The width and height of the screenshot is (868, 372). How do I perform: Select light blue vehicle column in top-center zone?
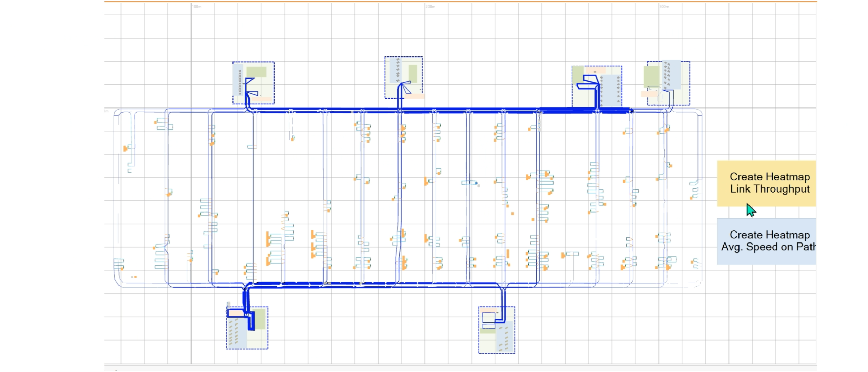point(395,71)
